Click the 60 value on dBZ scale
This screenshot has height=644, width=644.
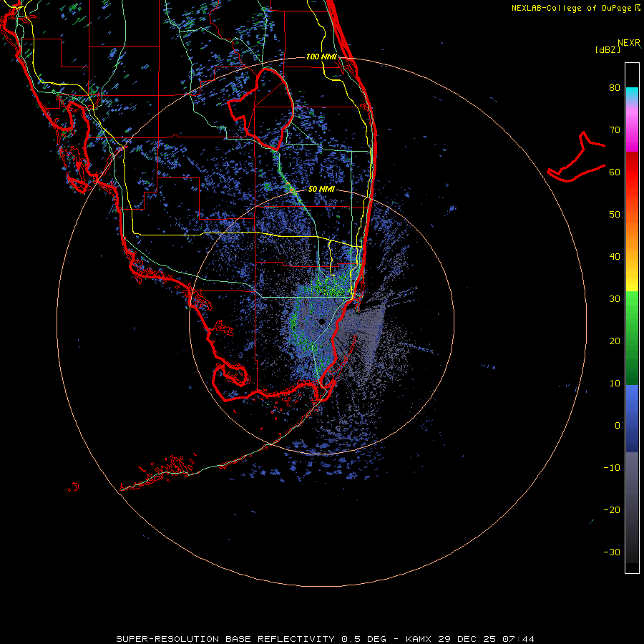(615, 172)
